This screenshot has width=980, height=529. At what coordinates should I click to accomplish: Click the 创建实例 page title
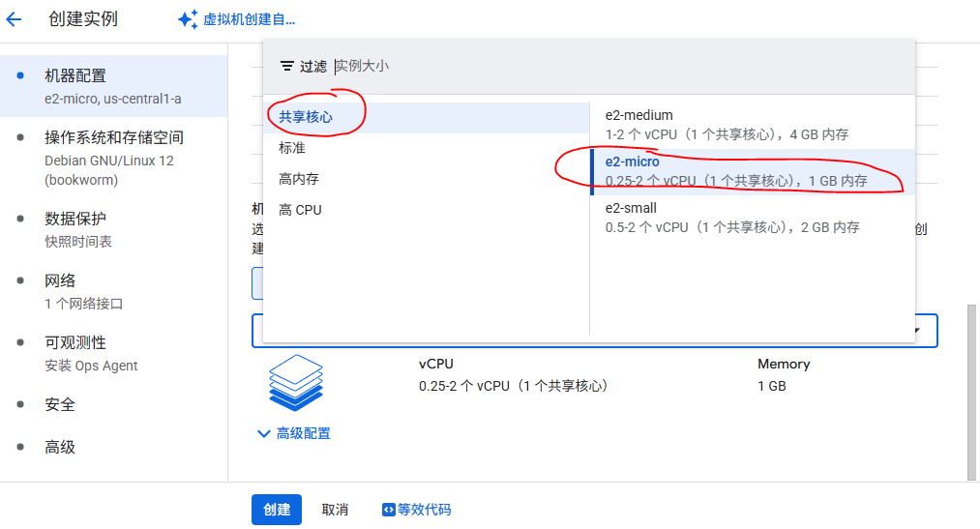click(x=83, y=19)
